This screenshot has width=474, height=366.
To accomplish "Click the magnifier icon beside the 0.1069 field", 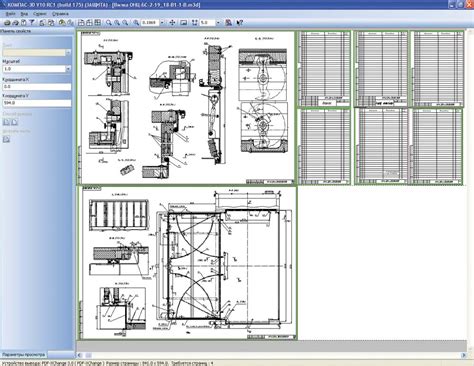I will (x=136, y=23).
